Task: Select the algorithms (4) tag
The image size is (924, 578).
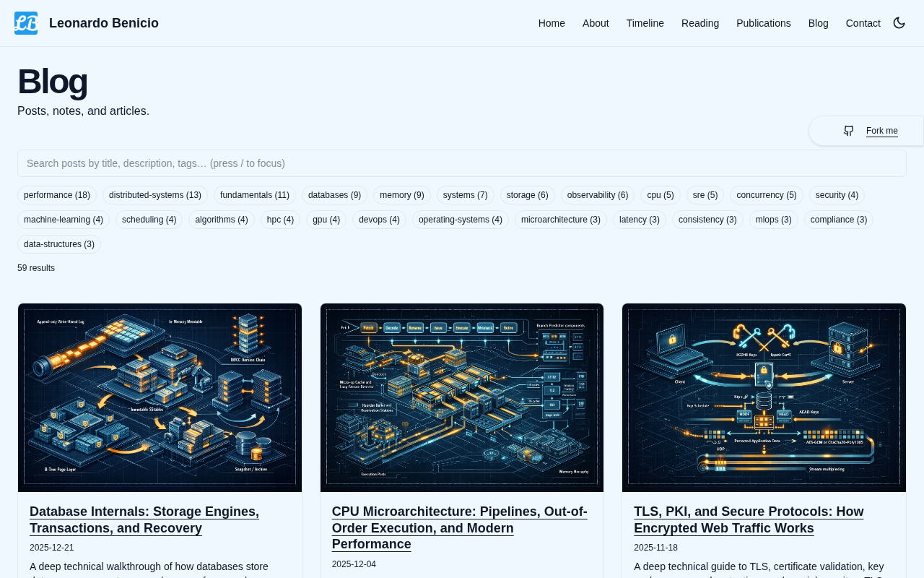Action: pyautogui.click(x=222, y=220)
